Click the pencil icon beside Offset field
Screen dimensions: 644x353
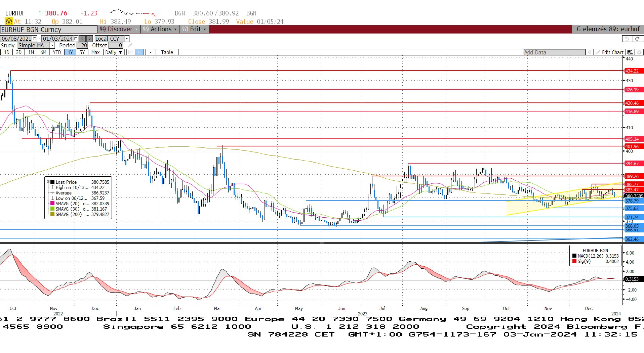(x=130, y=45)
